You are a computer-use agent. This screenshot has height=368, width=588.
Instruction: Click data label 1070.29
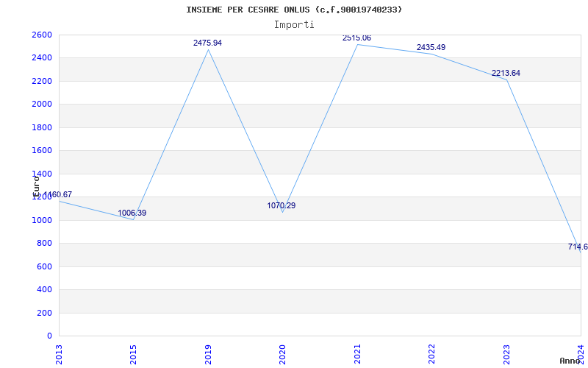pyautogui.click(x=282, y=205)
